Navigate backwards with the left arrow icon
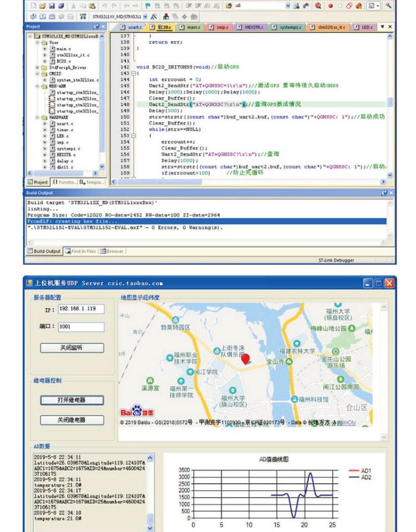The width and height of the screenshot is (416, 532). [126, 6]
